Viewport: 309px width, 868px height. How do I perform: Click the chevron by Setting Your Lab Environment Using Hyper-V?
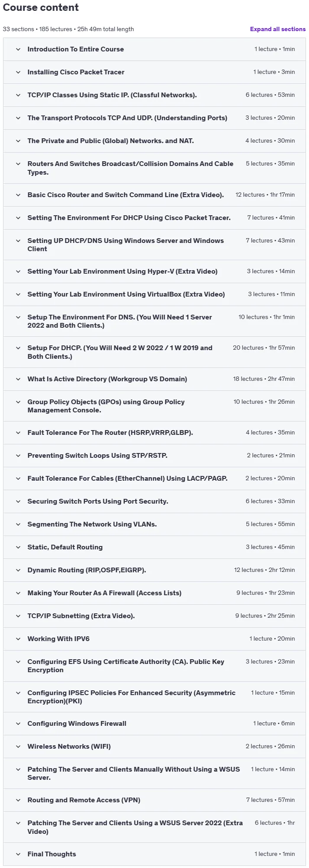point(18,271)
